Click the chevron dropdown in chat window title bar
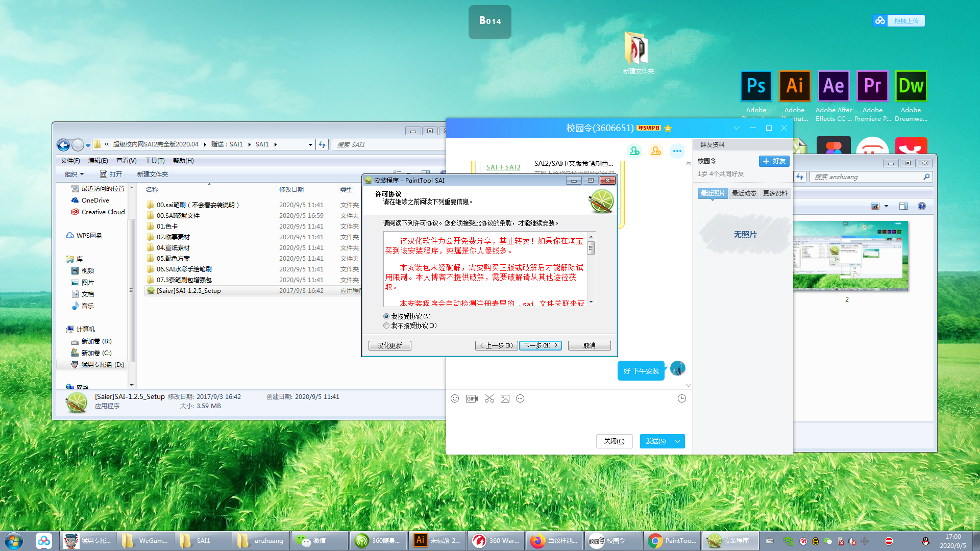The height and width of the screenshot is (551, 980). pos(737,128)
